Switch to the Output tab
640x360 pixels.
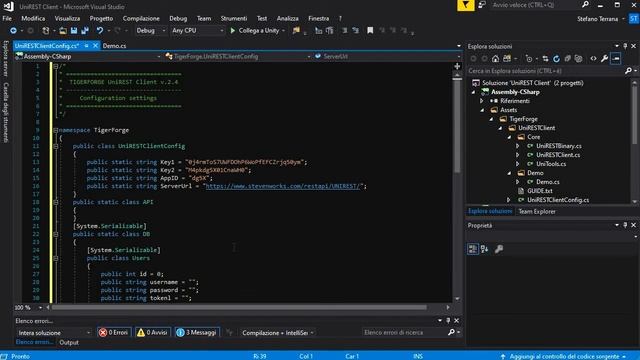coord(69,342)
